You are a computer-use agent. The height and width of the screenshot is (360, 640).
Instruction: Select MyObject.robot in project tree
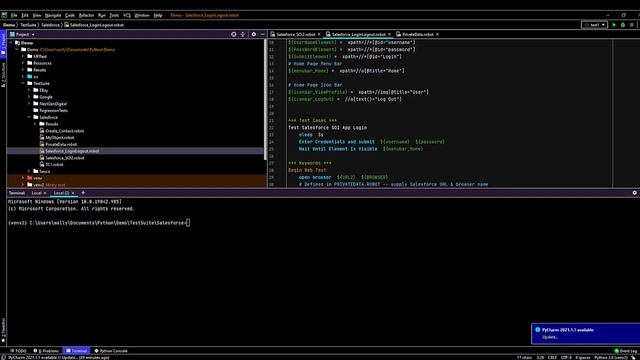(x=60, y=138)
